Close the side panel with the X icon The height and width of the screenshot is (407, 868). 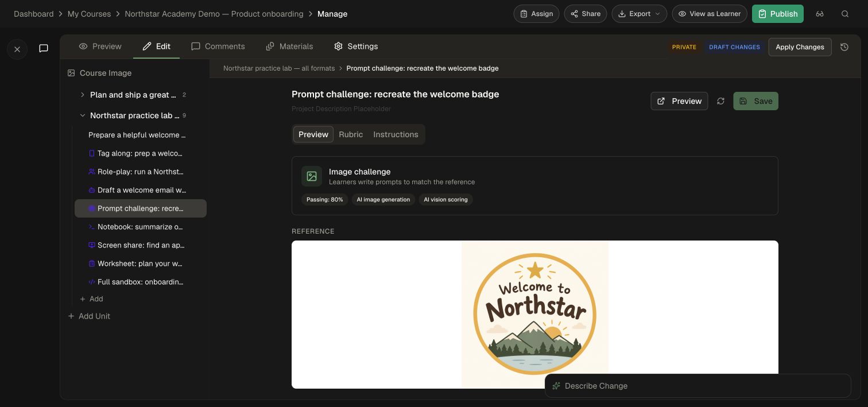tap(17, 49)
